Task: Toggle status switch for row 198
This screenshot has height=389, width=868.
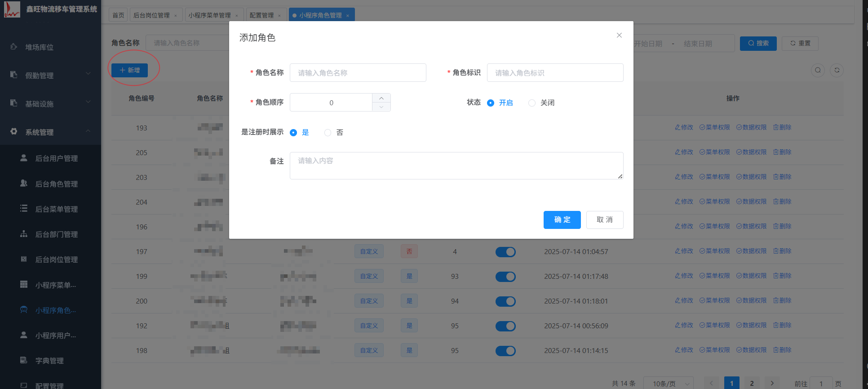Action: [x=505, y=351]
